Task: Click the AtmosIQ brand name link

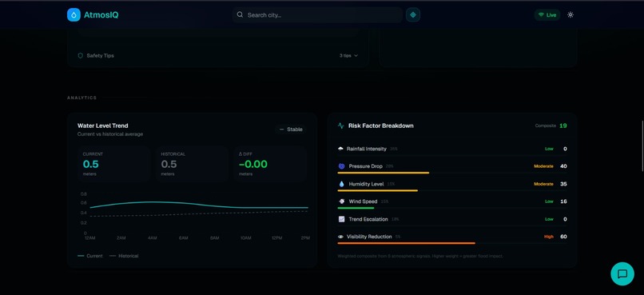Action: (x=101, y=15)
